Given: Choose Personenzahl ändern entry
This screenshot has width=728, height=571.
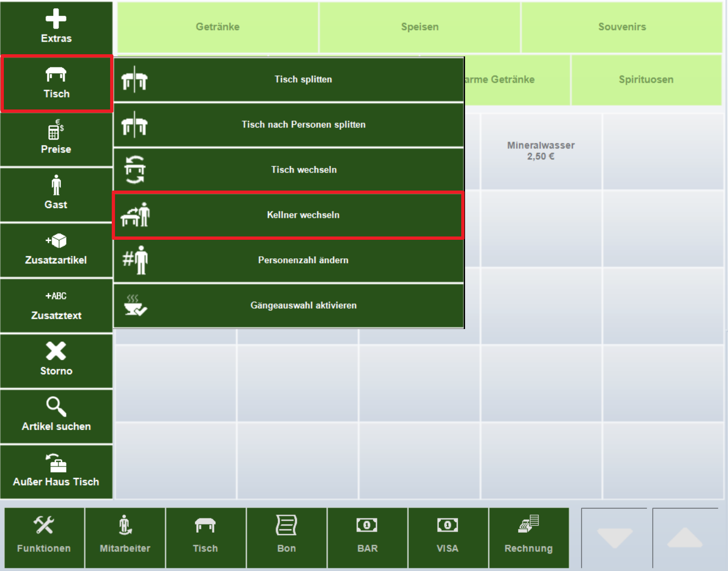Looking at the screenshot, I should coord(289,260).
